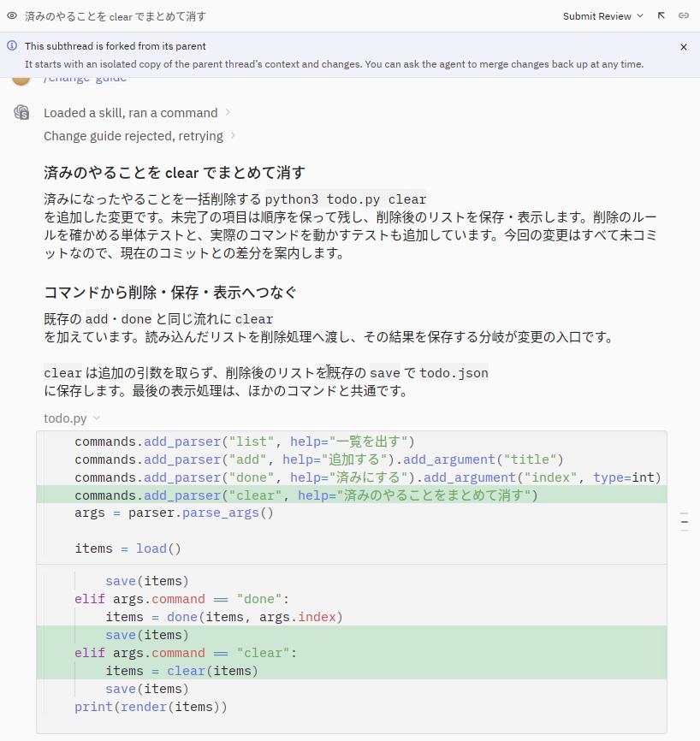Image resolution: width=700 pixels, height=741 pixels.
Task: Click the eye icon beside the thread title
Action: [x=12, y=15]
